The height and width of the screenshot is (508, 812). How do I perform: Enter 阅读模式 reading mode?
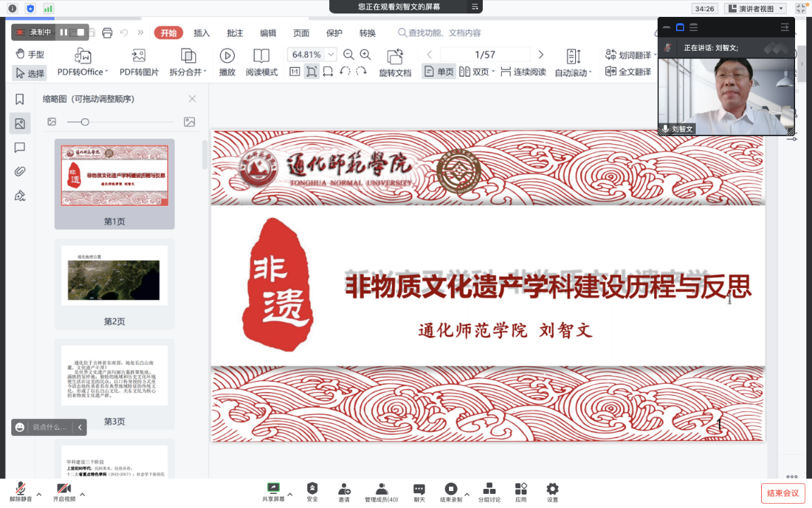tap(262, 62)
